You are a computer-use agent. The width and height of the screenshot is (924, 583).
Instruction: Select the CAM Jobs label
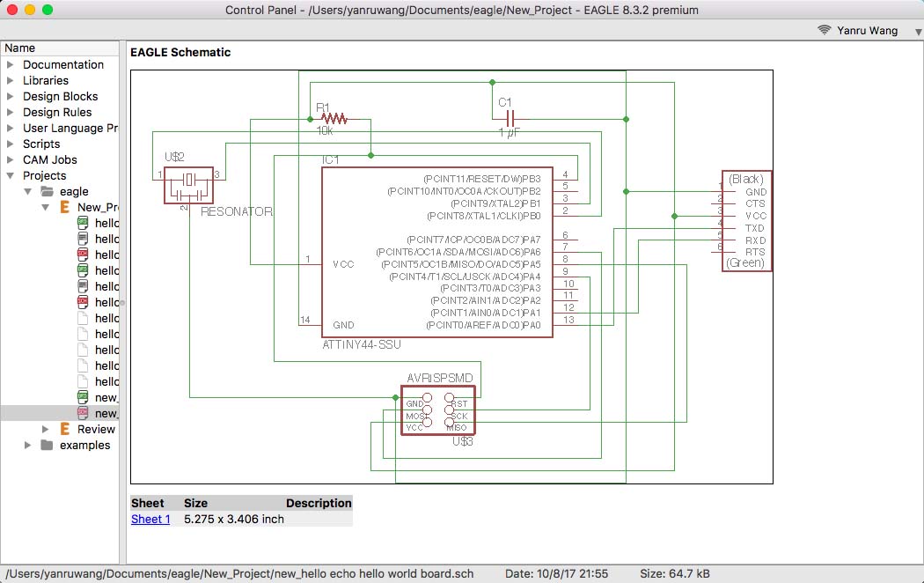coord(49,160)
